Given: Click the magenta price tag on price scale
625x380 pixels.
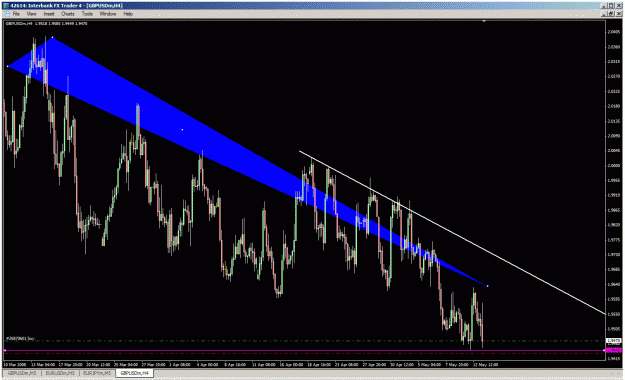Looking at the screenshot, I should (613, 350).
